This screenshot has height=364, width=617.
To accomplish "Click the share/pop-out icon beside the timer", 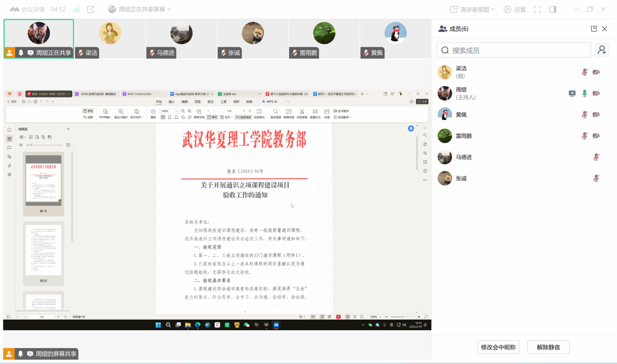I will (x=90, y=9).
